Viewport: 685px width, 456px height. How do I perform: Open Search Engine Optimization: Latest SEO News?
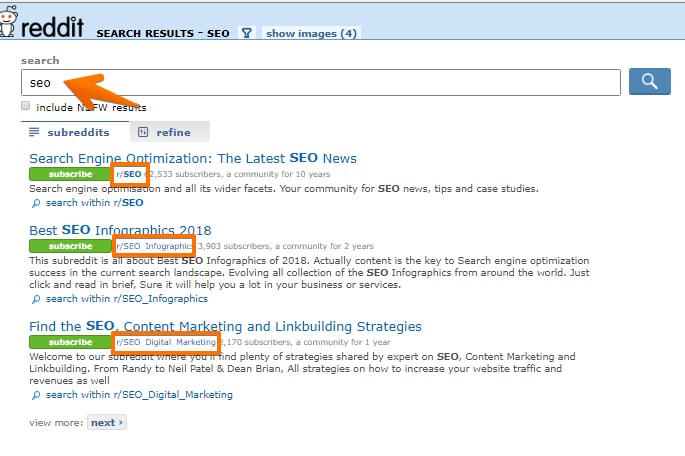tap(192, 158)
